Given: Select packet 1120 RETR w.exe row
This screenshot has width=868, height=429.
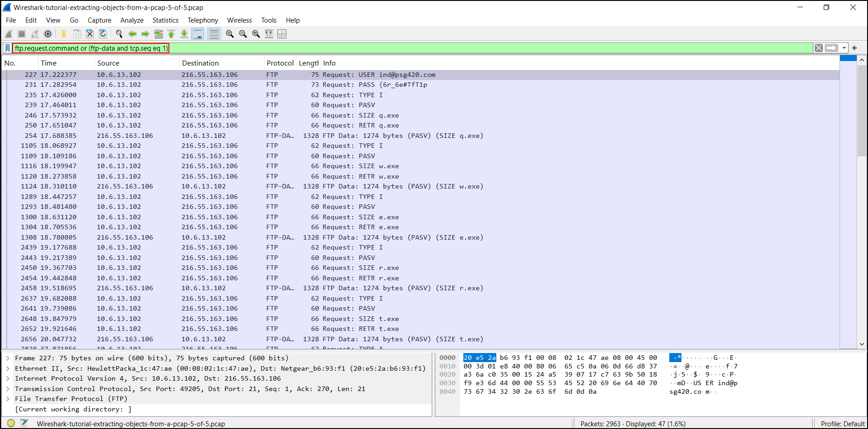Looking at the screenshot, I should [x=420, y=176].
